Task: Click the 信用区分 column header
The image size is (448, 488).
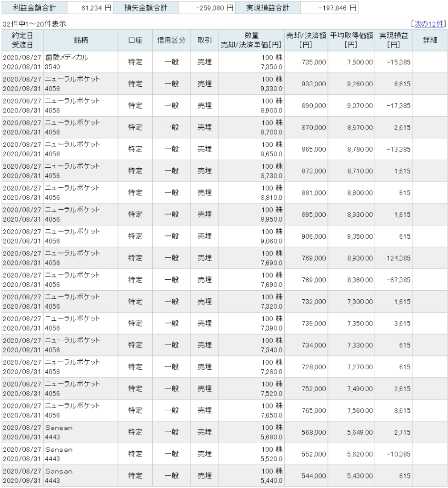Action: [171, 41]
